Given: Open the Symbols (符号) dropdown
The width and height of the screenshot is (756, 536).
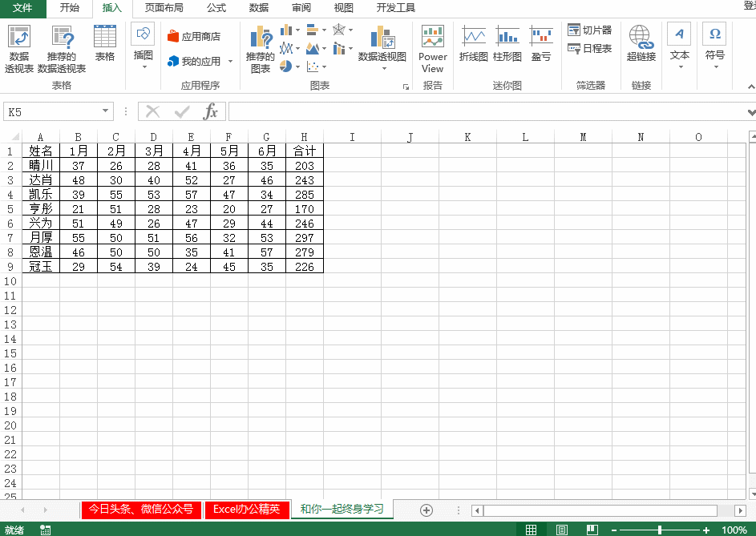Looking at the screenshot, I should tap(714, 46).
